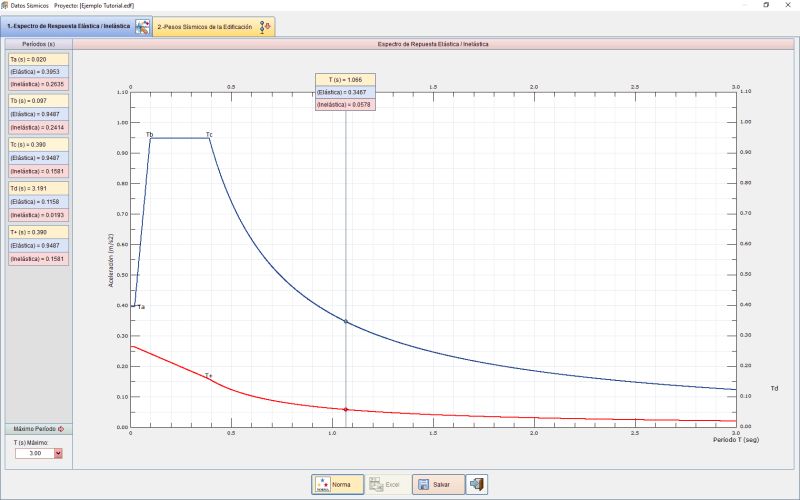The width and height of the screenshot is (800, 500).
Task: Select the Td (s) = 3.191 label
Action: pyautogui.click(x=39, y=188)
